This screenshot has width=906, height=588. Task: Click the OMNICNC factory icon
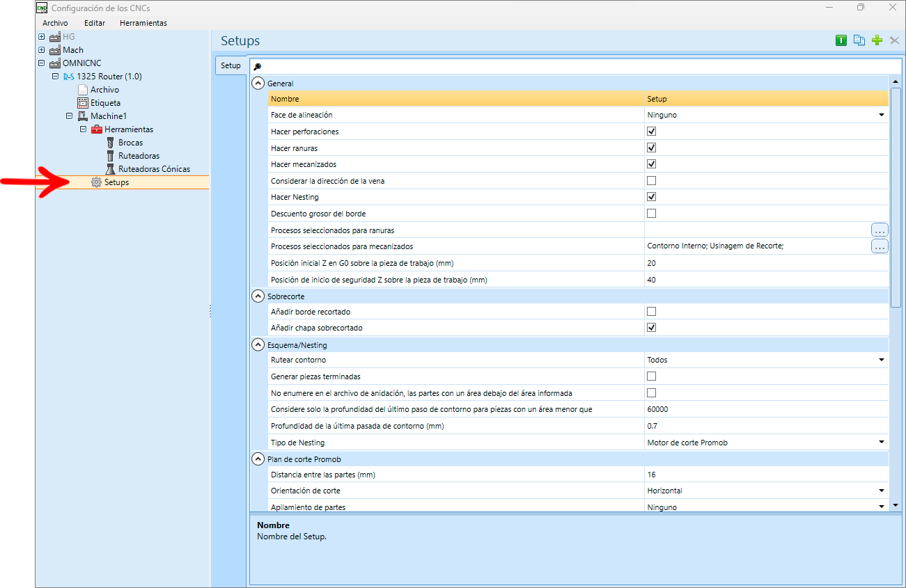coord(55,63)
